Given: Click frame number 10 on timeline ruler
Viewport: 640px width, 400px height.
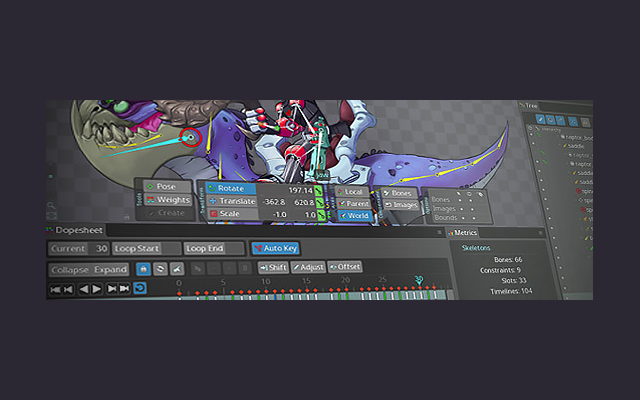Looking at the screenshot, I should tap(266, 281).
